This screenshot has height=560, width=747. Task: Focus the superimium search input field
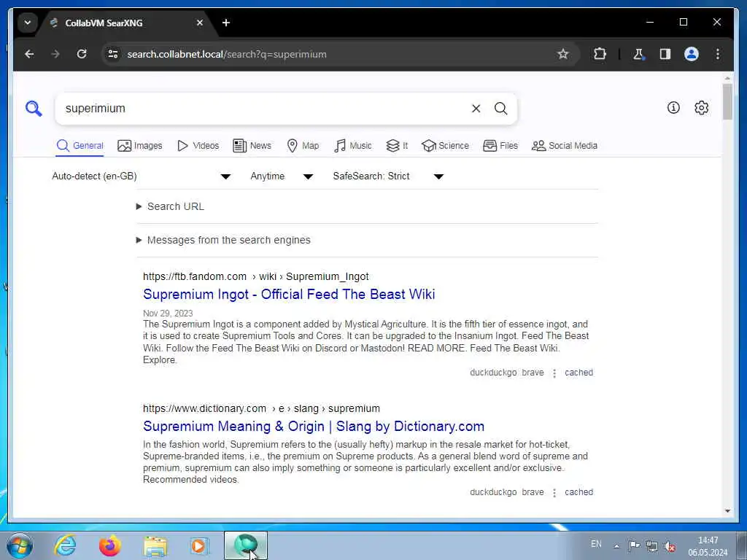(x=262, y=109)
